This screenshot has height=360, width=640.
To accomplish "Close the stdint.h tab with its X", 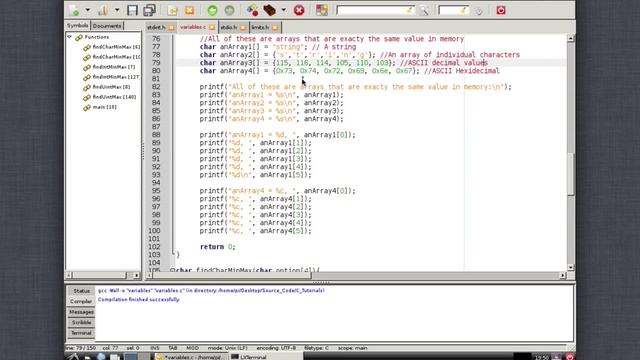I will 171,28.
